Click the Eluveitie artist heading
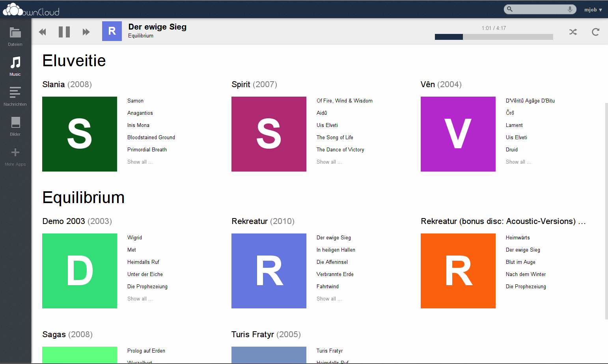Image resolution: width=608 pixels, height=364 pixels. pyautogui.click(x=74, y=61)
